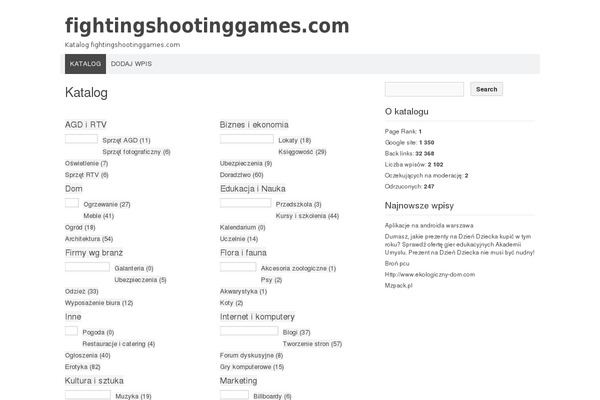Open the Inne category heading
The height and width of the screenshot is (400, 600).
coord(73,317)
